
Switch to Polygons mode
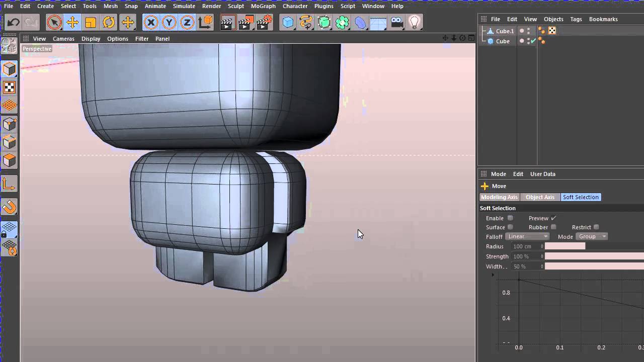click(x=10, y=160)
